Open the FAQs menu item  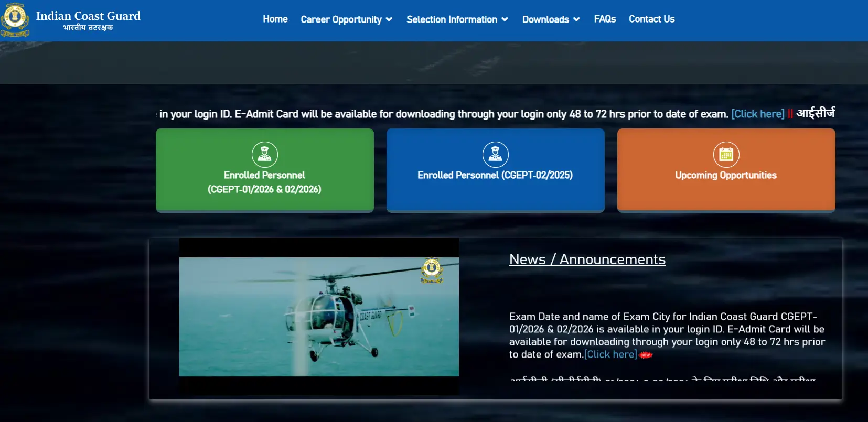coord(605,19)
